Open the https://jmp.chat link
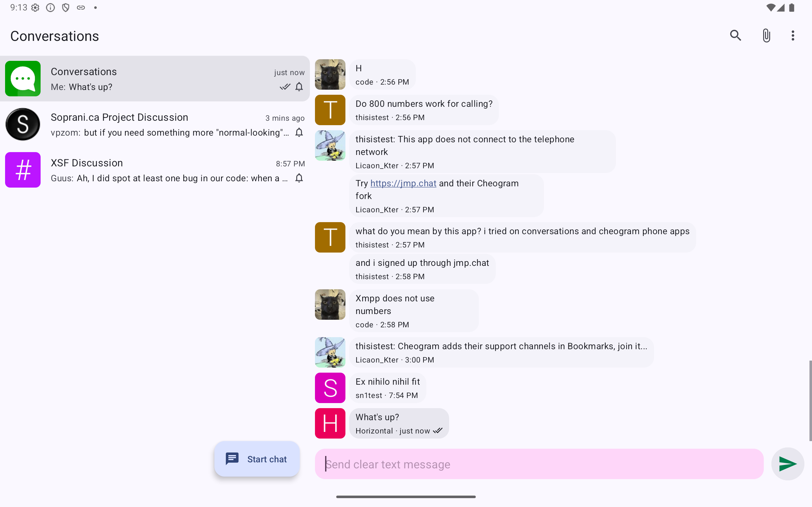 (403, 183)
